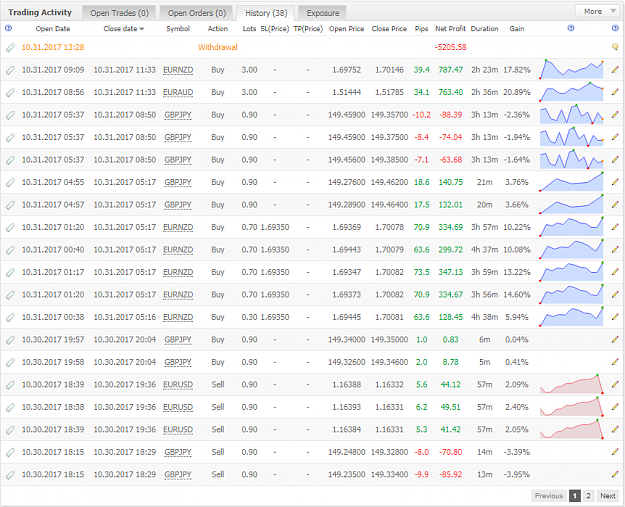The width and height of the screenshot is (625, 507).
Task: Open EURUSD link in 44.12 row
Action: [x=178, y=385]
